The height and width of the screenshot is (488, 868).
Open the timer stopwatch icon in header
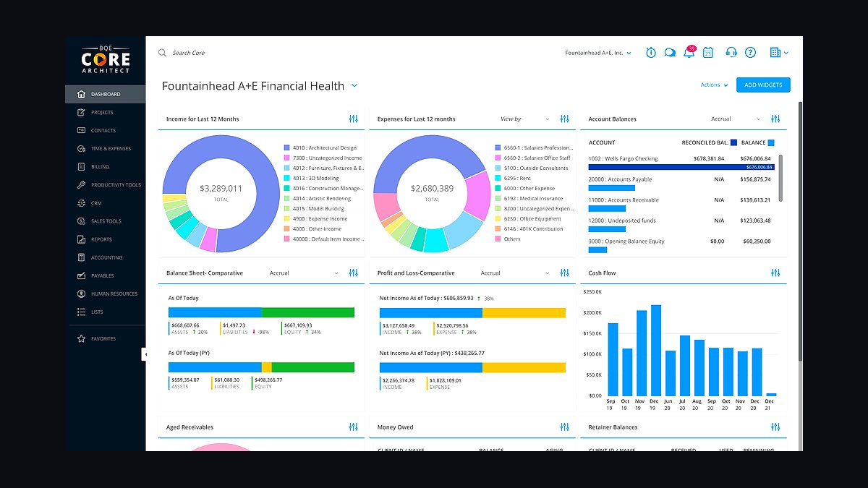click(651, 53)
